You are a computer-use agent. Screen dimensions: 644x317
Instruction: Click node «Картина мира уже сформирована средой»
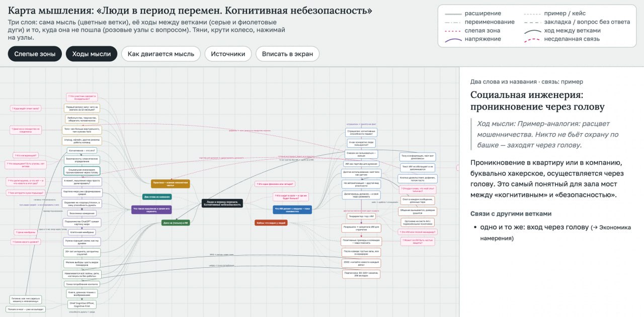click(x=82, y=193)
